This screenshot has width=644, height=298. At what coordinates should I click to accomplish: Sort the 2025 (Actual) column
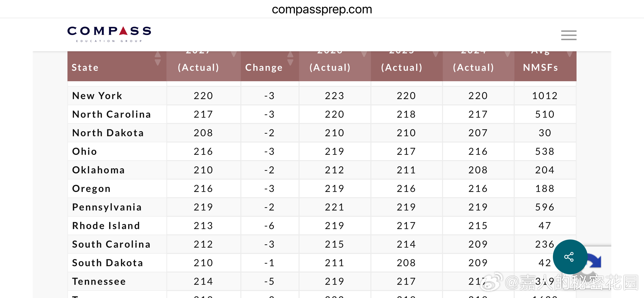(x=436, y=54)
